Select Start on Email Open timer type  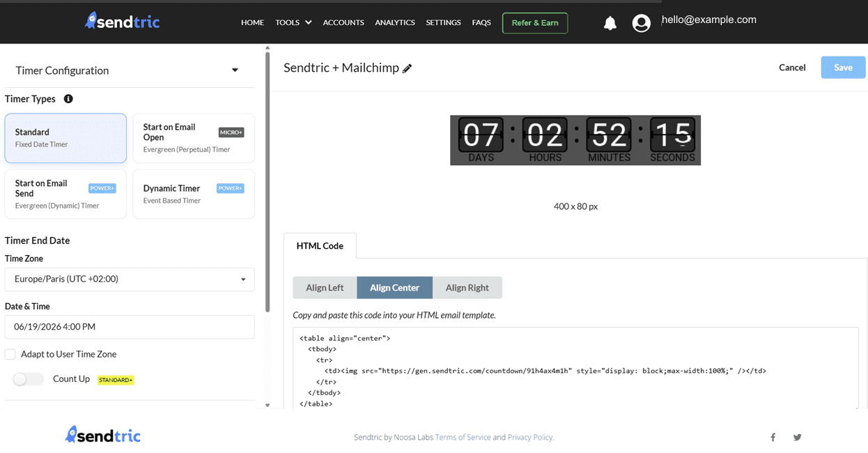point(194,138)
